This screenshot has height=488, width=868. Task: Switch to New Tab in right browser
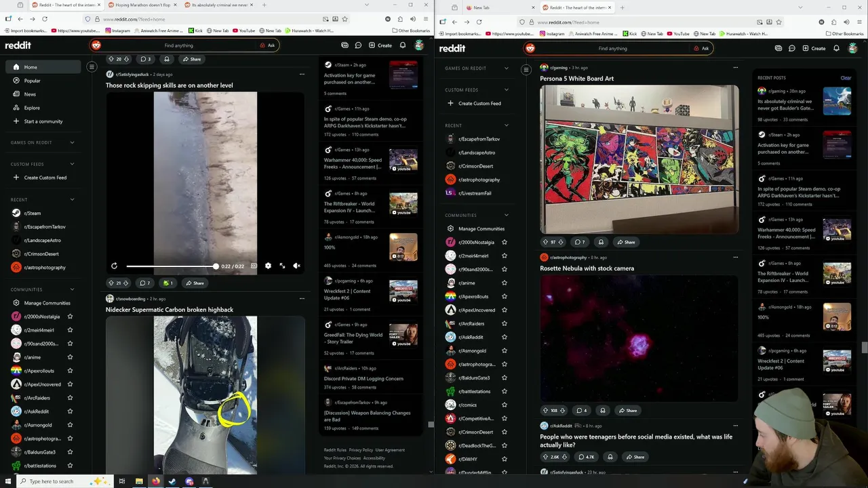498,7
